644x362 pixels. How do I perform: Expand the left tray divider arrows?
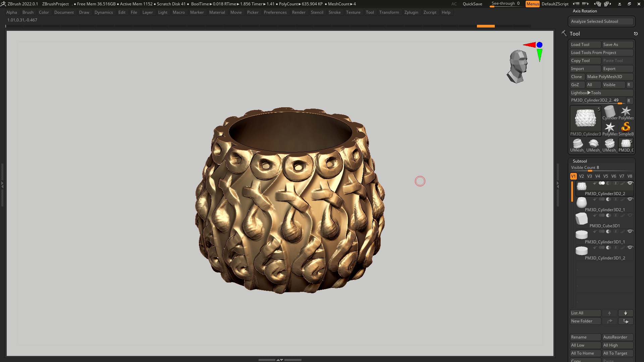2,185
